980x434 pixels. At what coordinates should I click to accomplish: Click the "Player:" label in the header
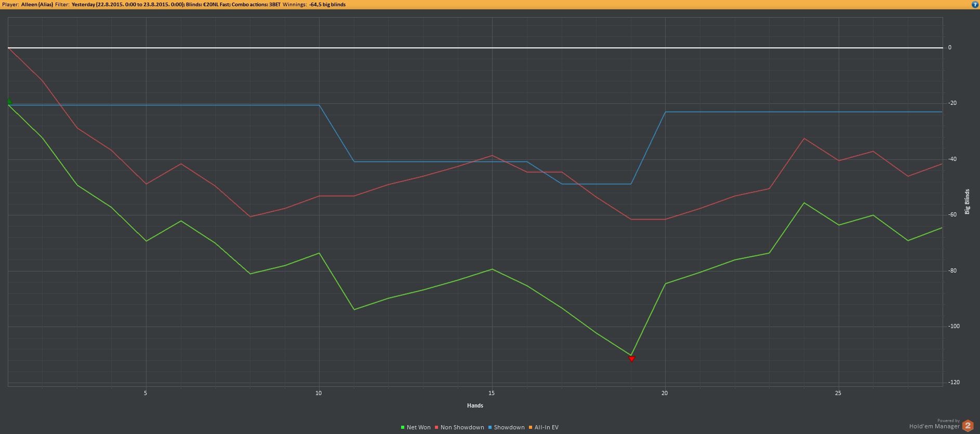click(x=10, y=4)
